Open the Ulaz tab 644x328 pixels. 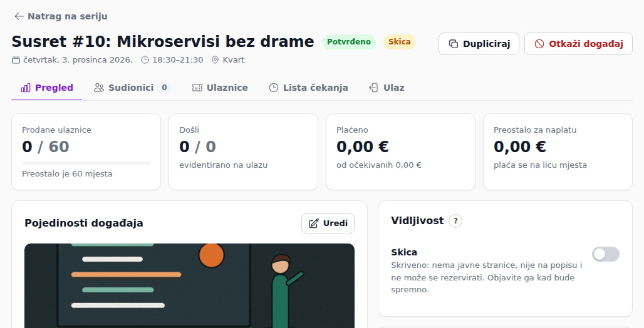tap(387, 88)
